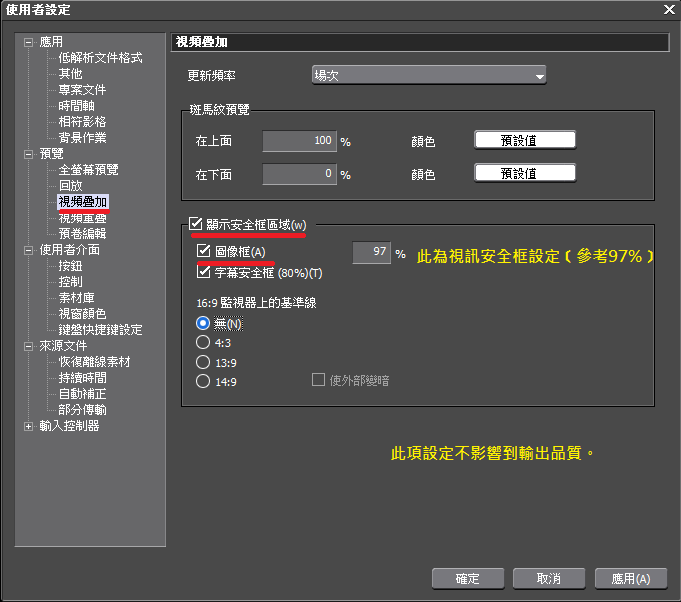Image resolution: width=681 pixels, height=602 pixels.
Task: Collapse the 使用者介面 tree section
Action: pos(28,250)
